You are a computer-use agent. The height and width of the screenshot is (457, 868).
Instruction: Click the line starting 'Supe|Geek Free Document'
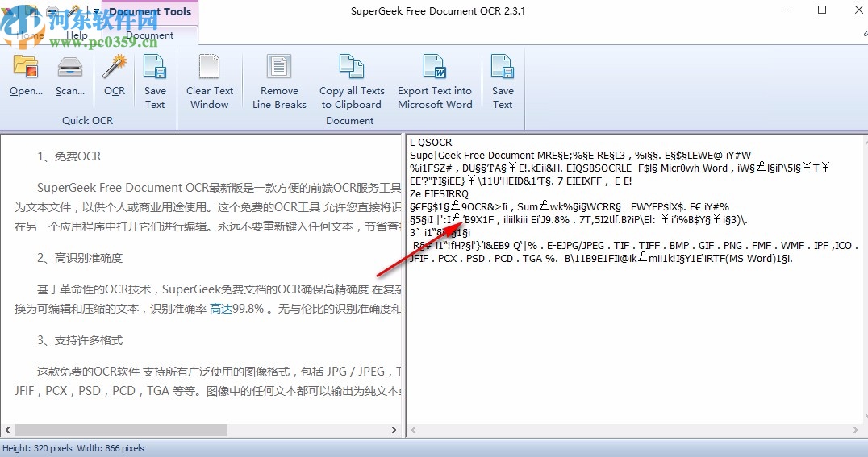(580, 155)
